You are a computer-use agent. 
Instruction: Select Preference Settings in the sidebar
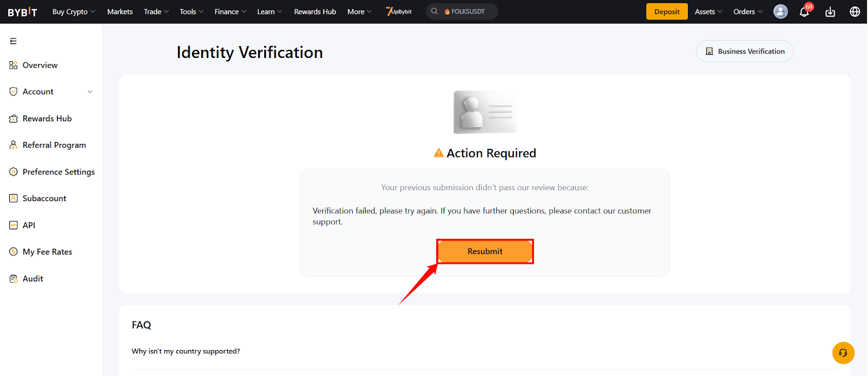click(x=52, y=172)
